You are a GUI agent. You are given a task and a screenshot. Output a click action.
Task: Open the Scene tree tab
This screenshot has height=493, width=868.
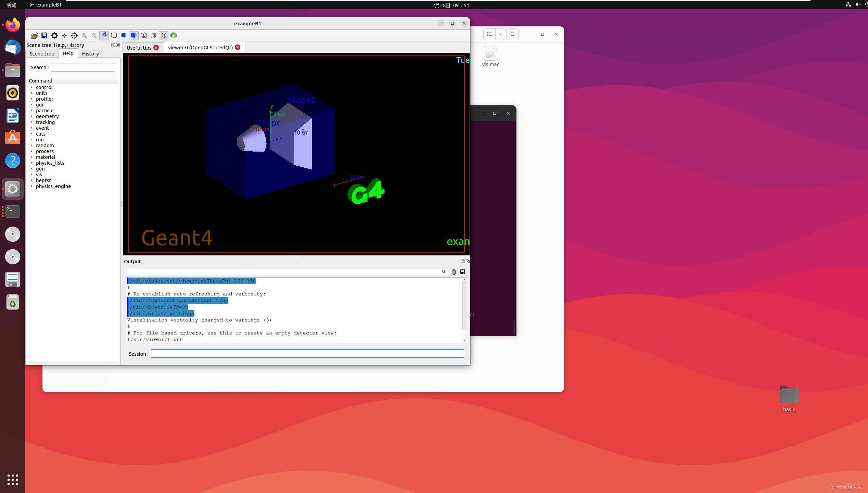tap(41, 53)
